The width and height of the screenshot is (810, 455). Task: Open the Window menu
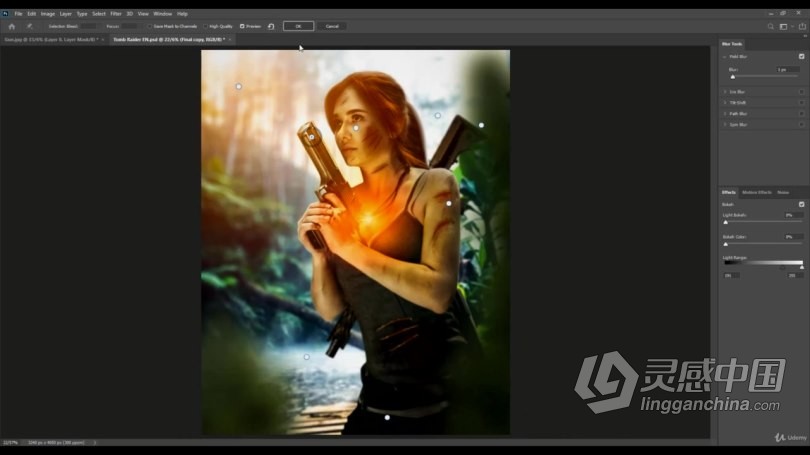(x=163, y=14)
